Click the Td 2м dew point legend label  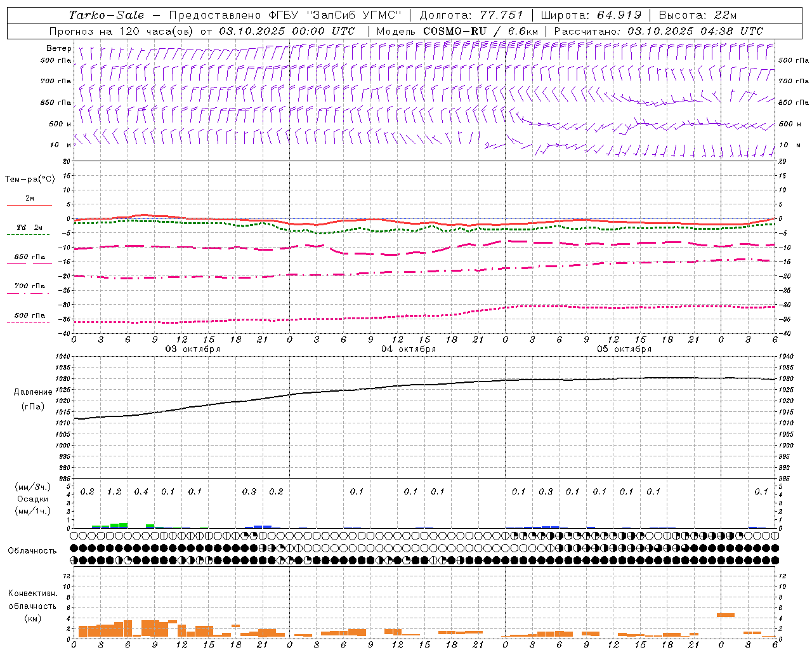click(x=29, y=227)
